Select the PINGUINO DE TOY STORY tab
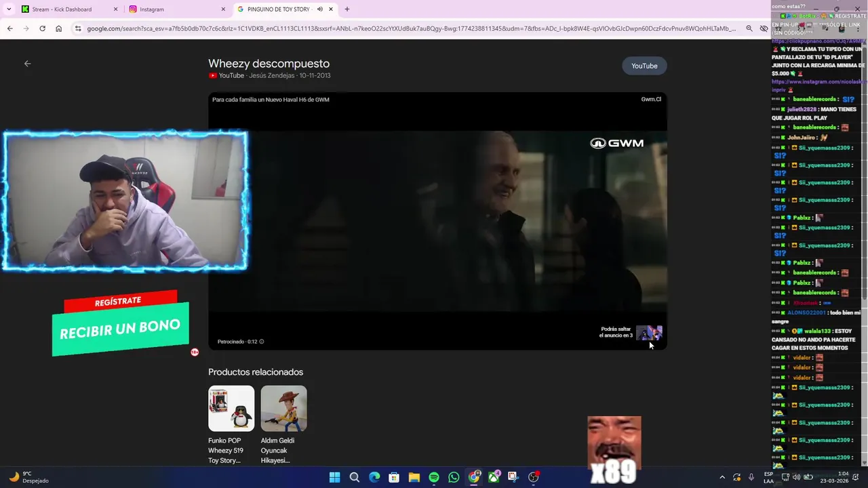Viewport: 868px width, 488px height. 285,9
